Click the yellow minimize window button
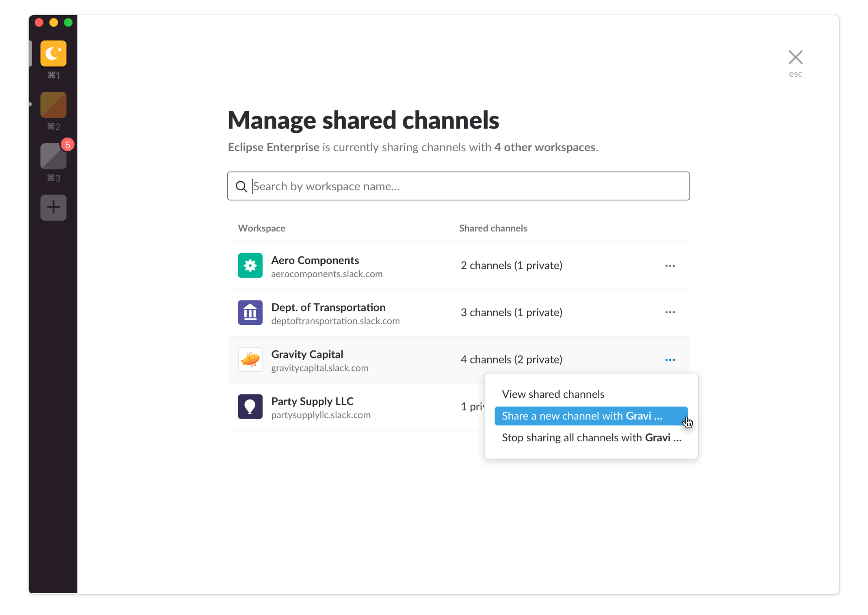The image size is (868, 615). pos(53,23)
